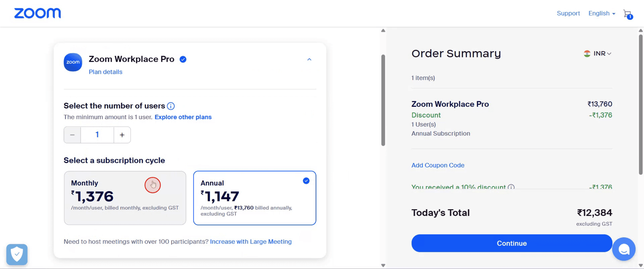Click the shield privacy icon
This screenshot has width=644, height=269.
tap(17, 254)
